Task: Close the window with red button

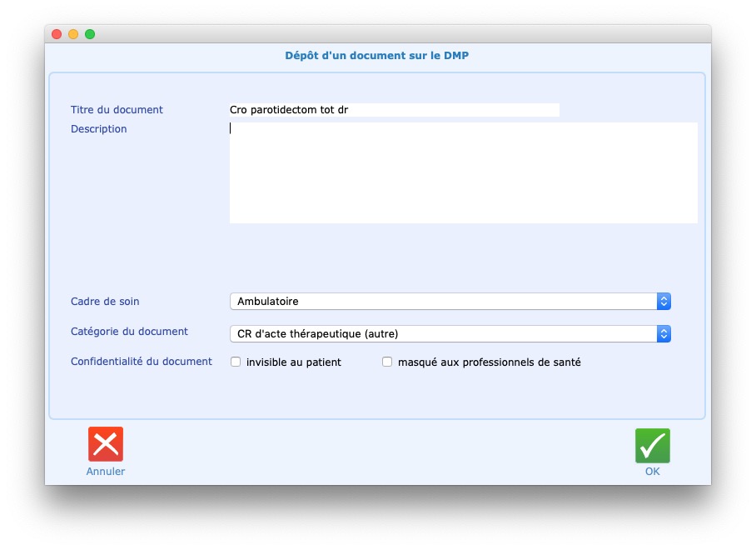Action: pos(57,34)
